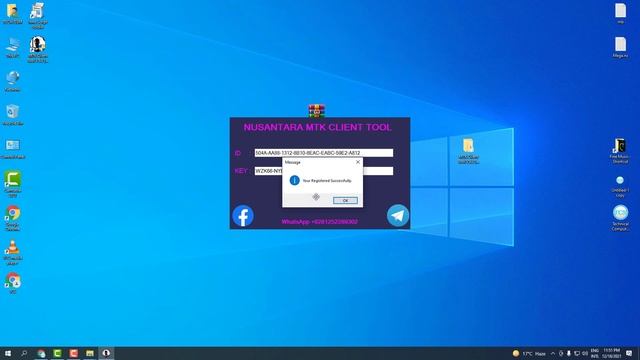This screenshot has height=360, width=640.
Task: Open Chrome from the taskbar
Action: (x=41, y=353)
